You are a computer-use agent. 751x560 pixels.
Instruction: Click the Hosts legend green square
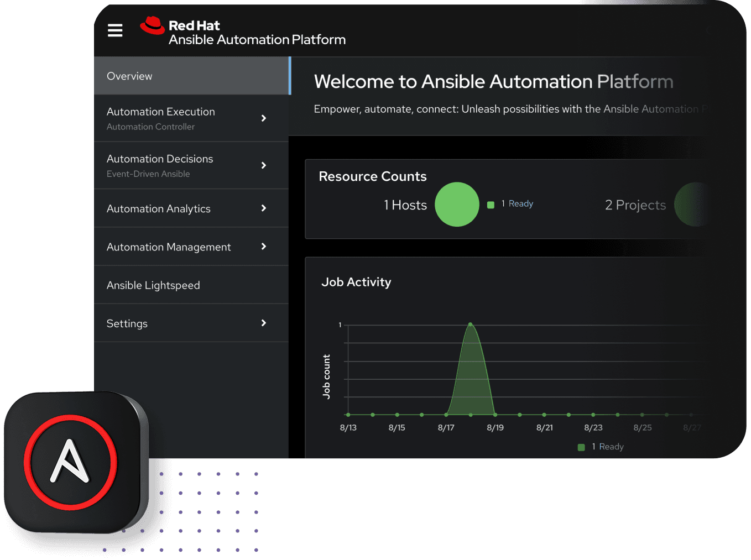coord(491,205)
